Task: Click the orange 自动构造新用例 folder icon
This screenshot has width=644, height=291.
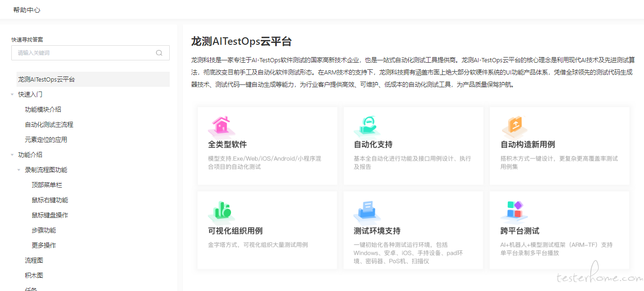Action: point(514,126)
